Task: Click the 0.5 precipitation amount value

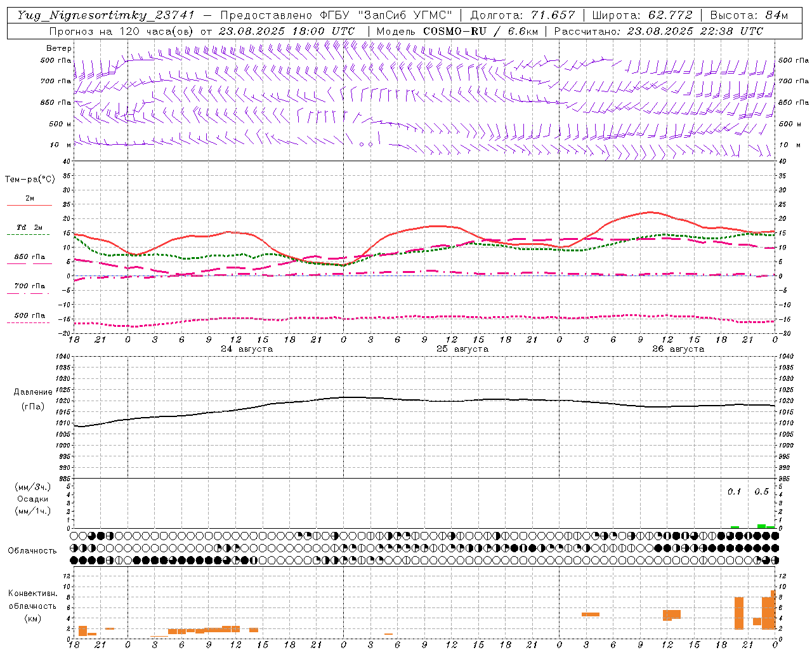Action: [761, 491]
